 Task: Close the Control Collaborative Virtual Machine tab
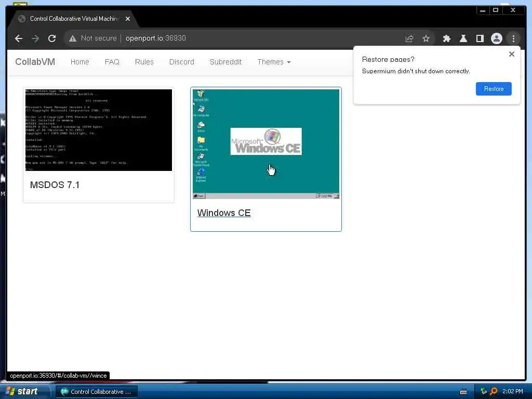coord(128,19)
